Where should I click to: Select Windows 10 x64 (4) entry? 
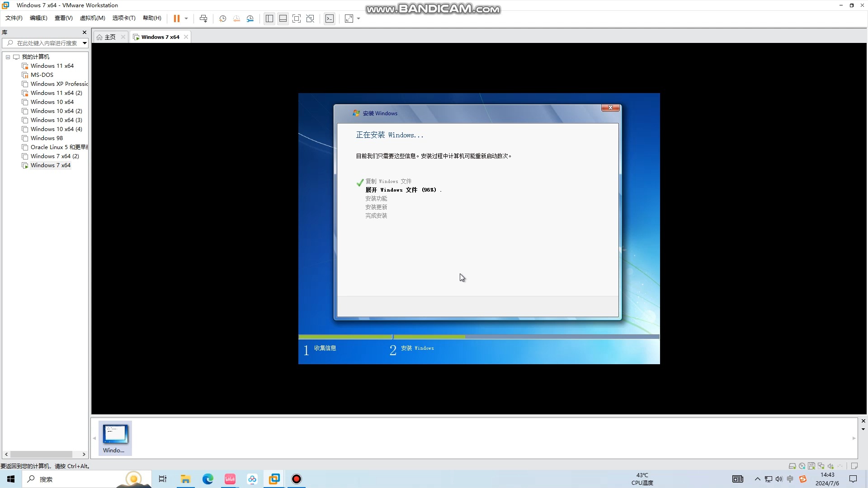[x=56, y=129]
